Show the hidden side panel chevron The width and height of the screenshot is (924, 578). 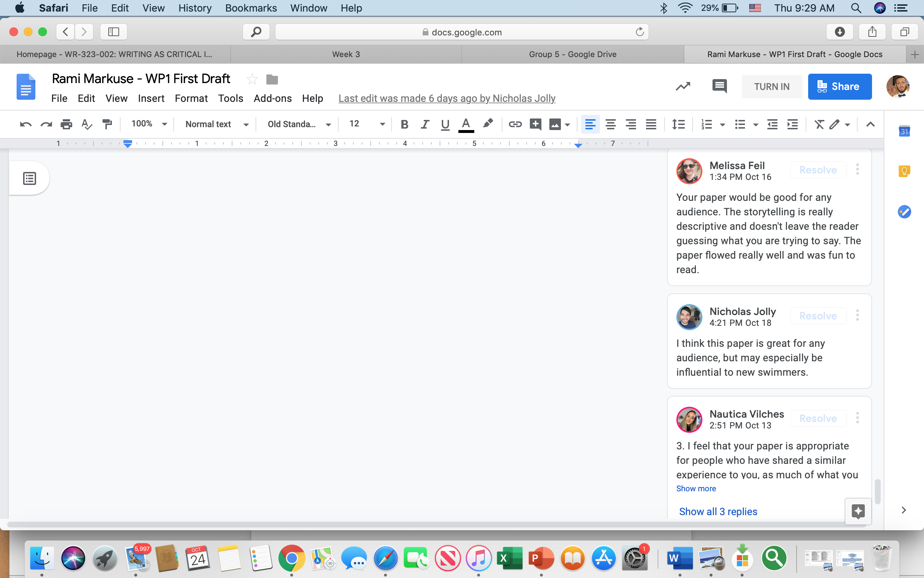point(904,510)
